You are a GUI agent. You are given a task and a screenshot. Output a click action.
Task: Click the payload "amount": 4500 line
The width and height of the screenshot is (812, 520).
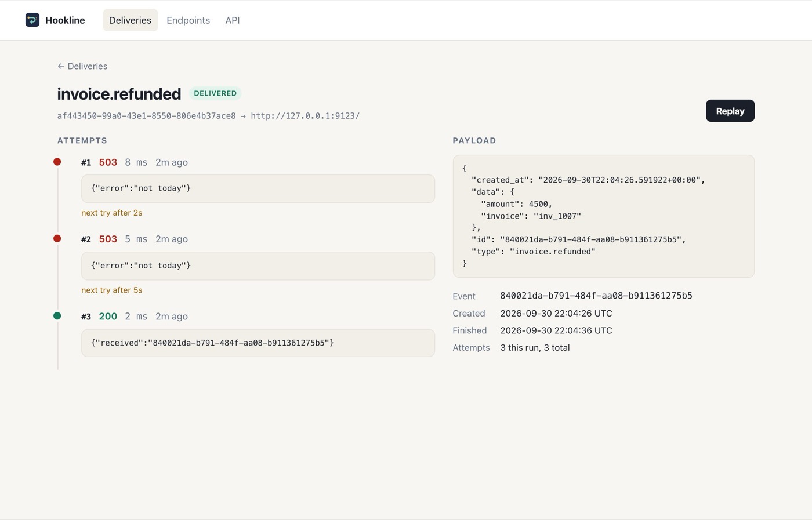point(516,204)
